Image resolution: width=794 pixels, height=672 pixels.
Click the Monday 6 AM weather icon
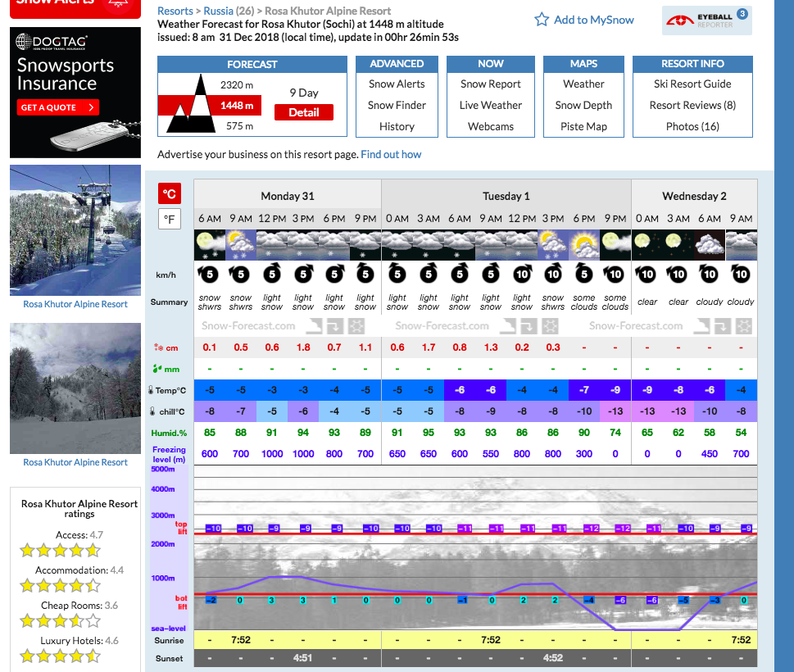(x=210, y=245)
